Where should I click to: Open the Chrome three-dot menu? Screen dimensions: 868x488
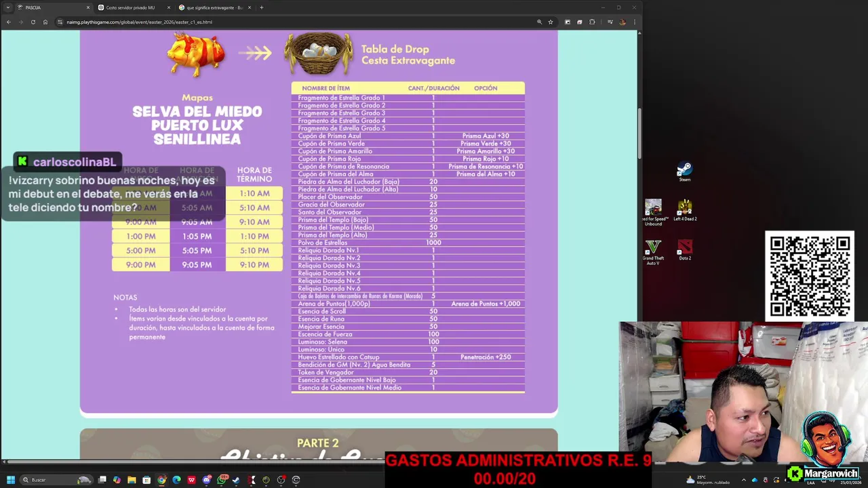pos(635,22)
